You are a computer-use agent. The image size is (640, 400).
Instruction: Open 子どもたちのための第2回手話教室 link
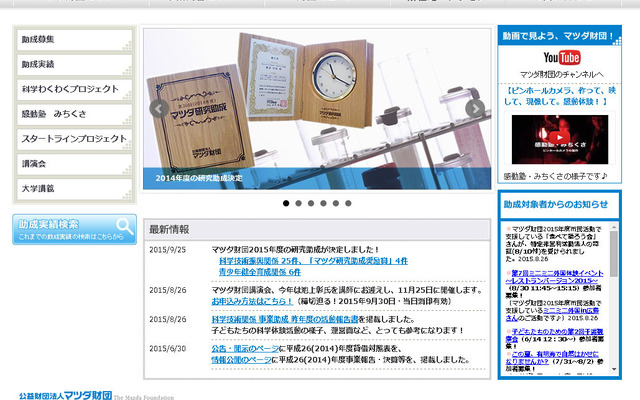(554, 336)
